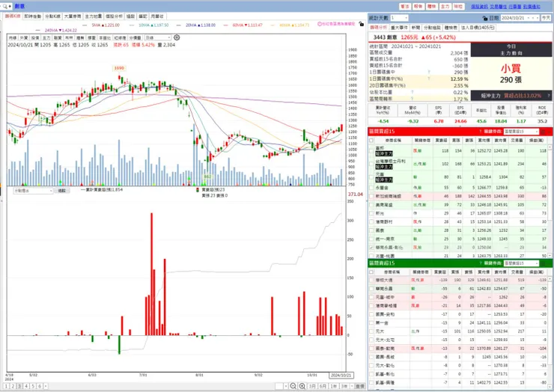The width and height of the screenshot is (554, 392).
Task: Click the red 主力 button at top
Action: [x=445, y=6]
